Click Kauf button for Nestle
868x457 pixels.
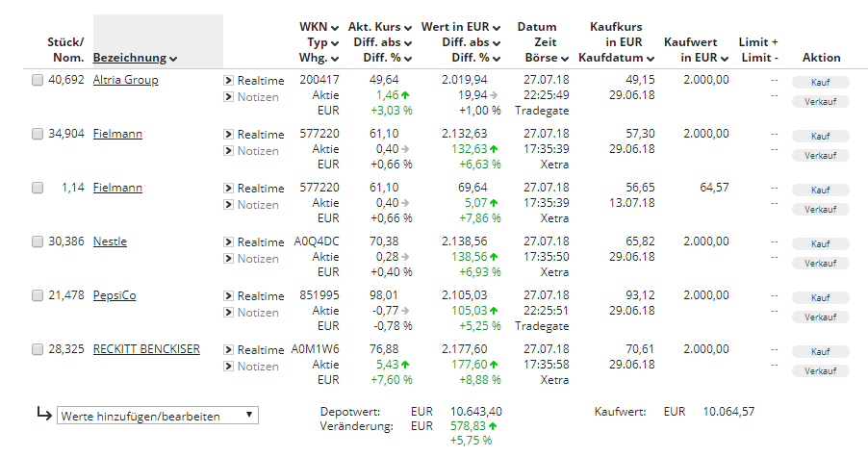click(x=821, y=244)
